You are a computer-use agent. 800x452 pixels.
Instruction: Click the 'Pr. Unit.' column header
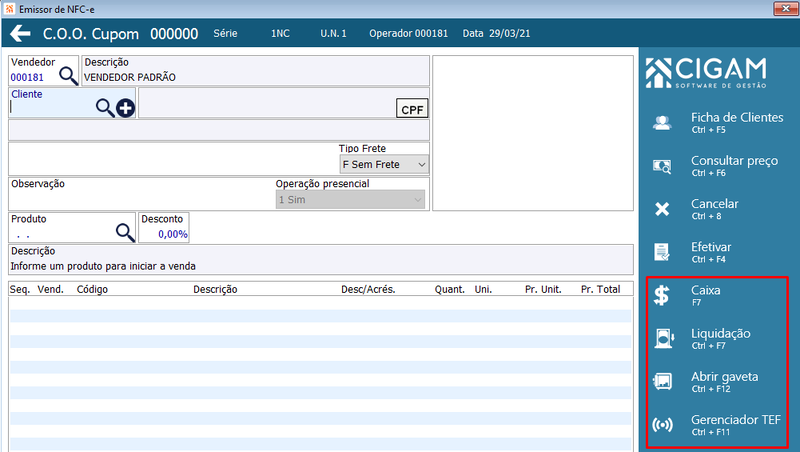point(543,289)
